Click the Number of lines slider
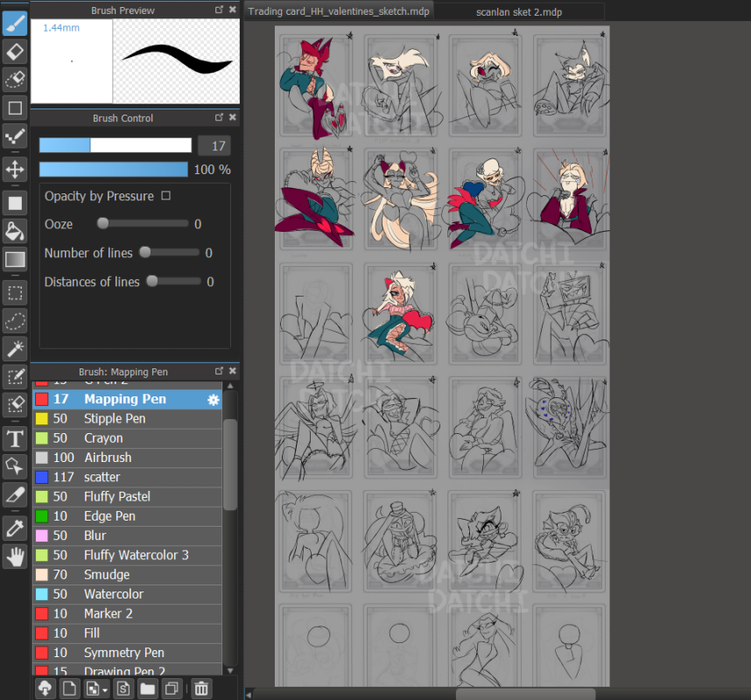The image size is (751, 700). click(x=170, y=252)
